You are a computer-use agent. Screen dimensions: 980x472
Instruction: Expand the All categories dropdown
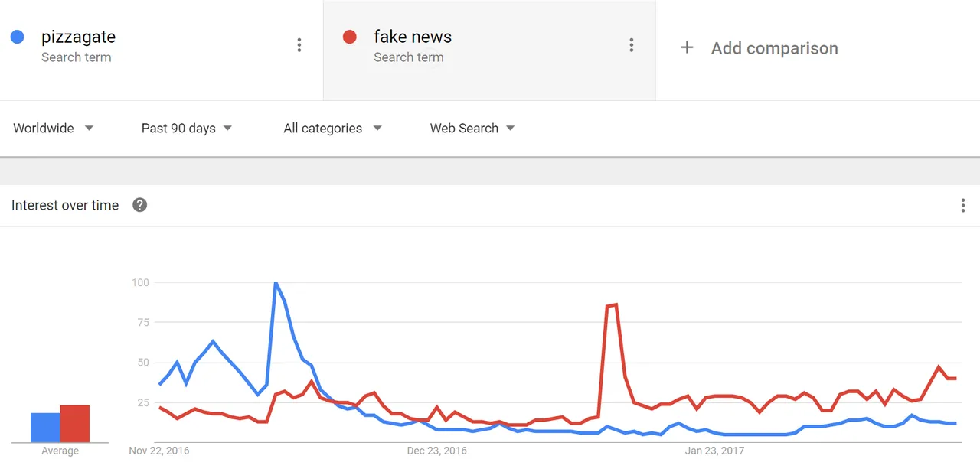[333, 128]
